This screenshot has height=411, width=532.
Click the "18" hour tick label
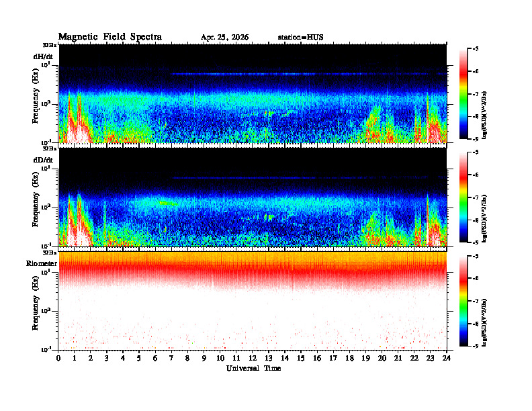[349, 358]
